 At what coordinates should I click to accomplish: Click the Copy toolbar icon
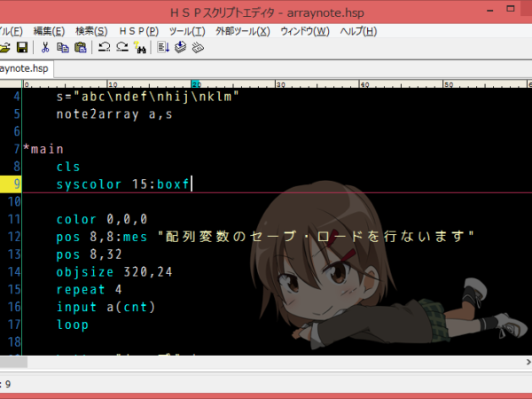click(63, 48)
